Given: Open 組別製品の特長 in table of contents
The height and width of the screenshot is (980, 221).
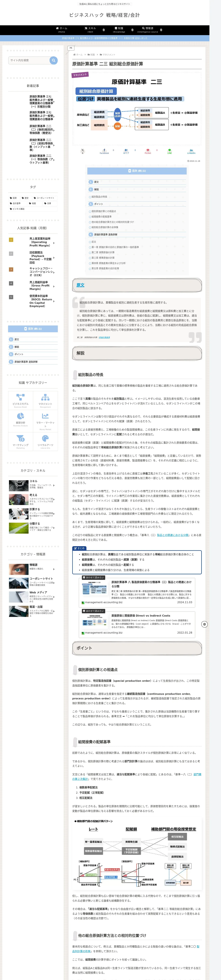Looking at the screenshot, I should point(99,197).
